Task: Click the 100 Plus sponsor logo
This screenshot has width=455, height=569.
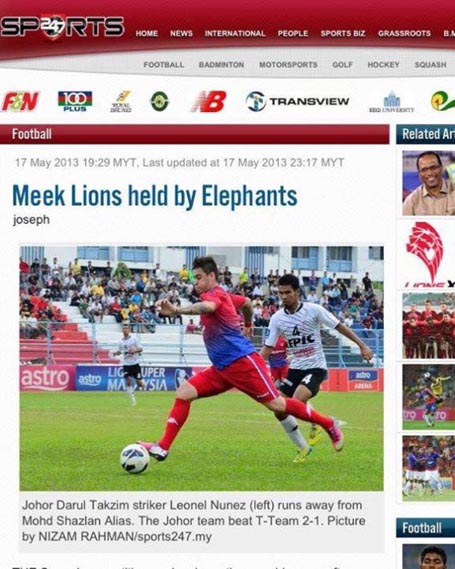Action: click(75, 101)
